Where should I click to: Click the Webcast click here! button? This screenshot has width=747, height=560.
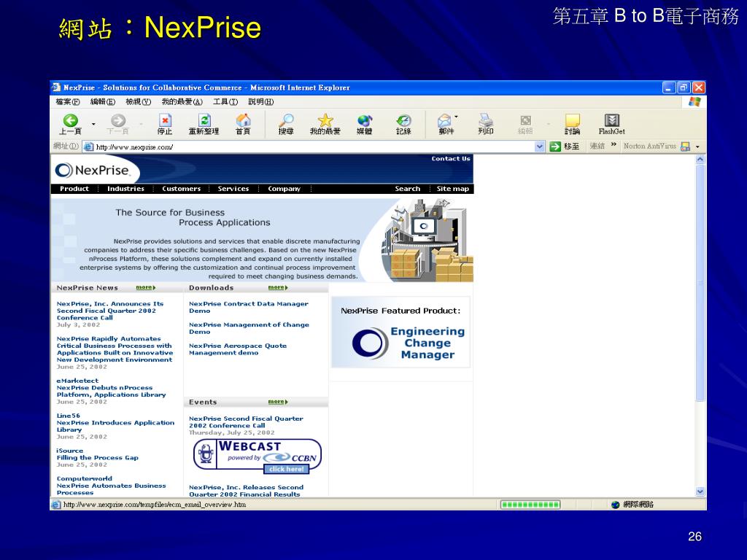coord(286,470)
